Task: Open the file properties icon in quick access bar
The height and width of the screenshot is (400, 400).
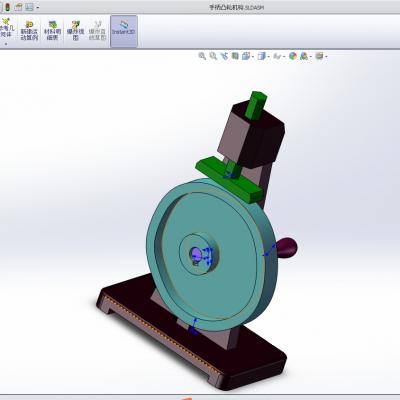Action: (18, 7)
